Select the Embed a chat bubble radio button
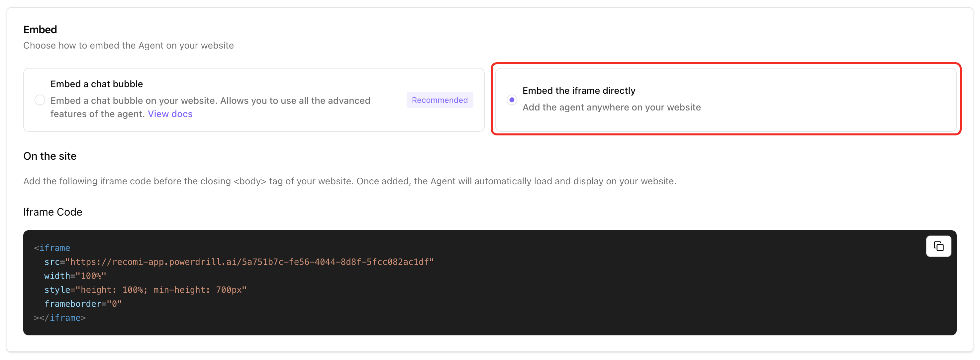The height and width of the screenshot is (360, 980). [x=40, y=100]
